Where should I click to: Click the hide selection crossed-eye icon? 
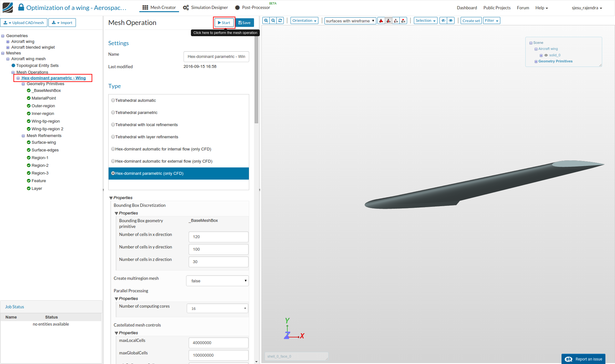[443, 20]
